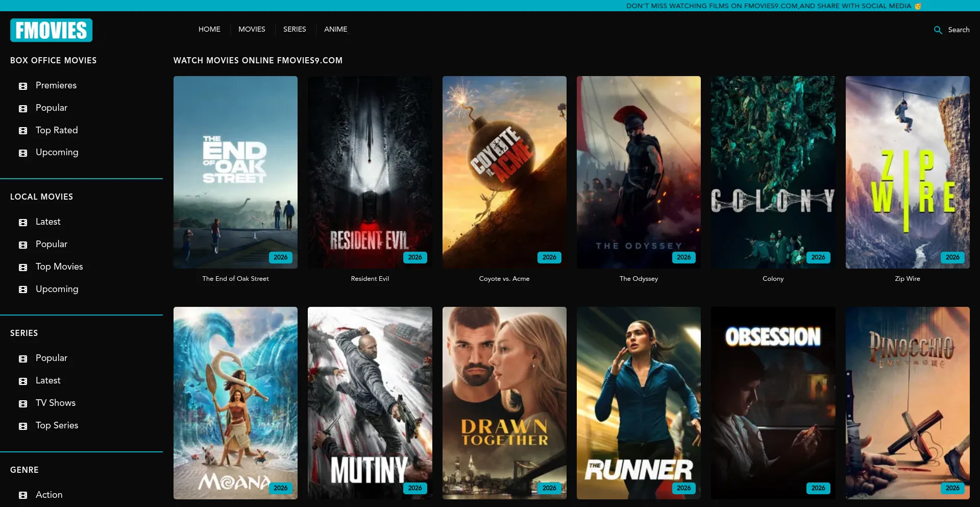The width and height of the screenshot is (980, 507).
Task: Open the Drawn Together poster
Action: pos(504,403)
